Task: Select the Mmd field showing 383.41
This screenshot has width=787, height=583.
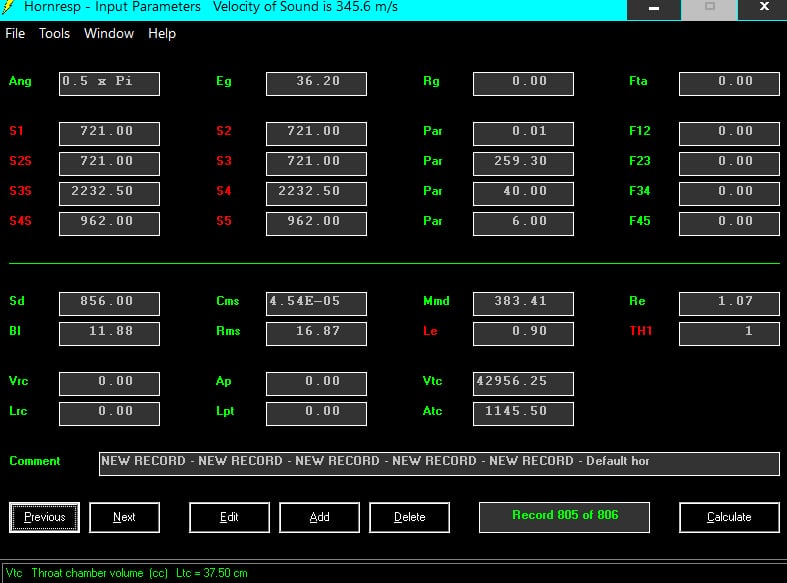Action: pyautogui.click(x=523, y=304)
